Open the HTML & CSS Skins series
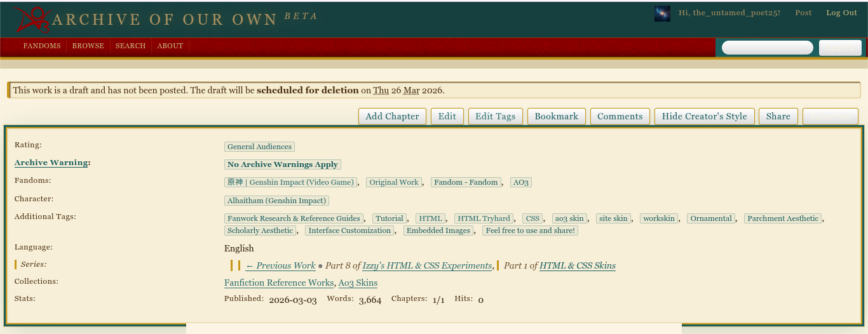 click(577, 266)
